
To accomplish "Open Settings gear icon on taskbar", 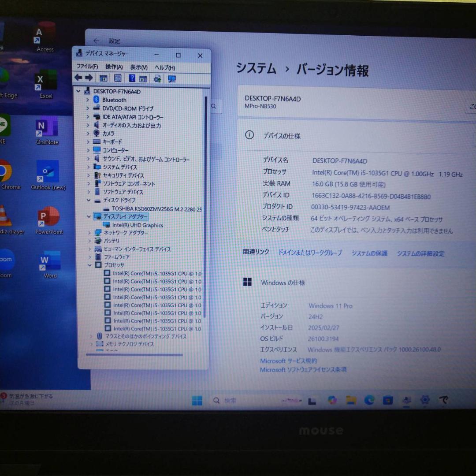I will click(x=425, y=400).
